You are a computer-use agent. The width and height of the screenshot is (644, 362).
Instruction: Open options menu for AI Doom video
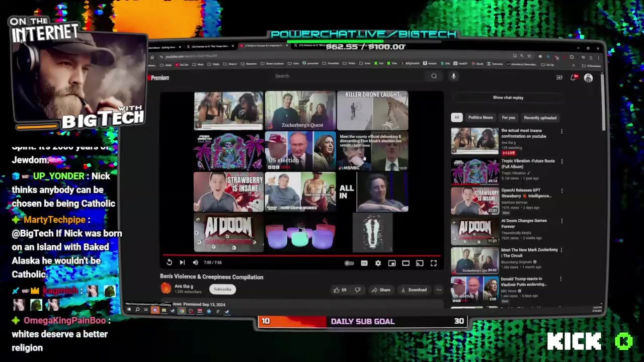pos(562,221)
